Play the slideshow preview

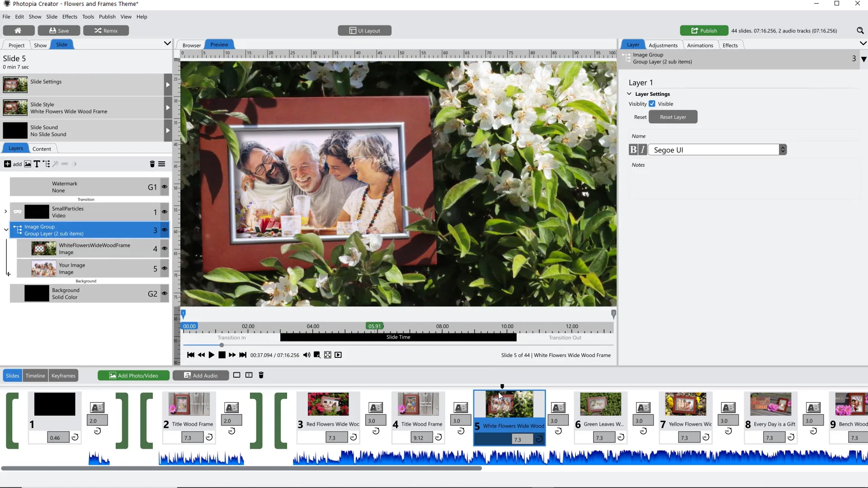211,355
